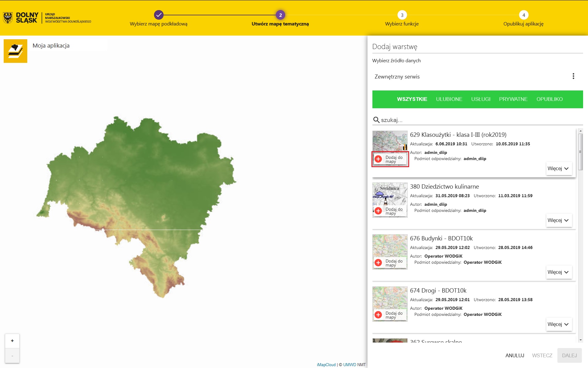The height and width of the screenshot is (368, 588).
Task: Click the ANULUJ button
Action: click(514, 355)
